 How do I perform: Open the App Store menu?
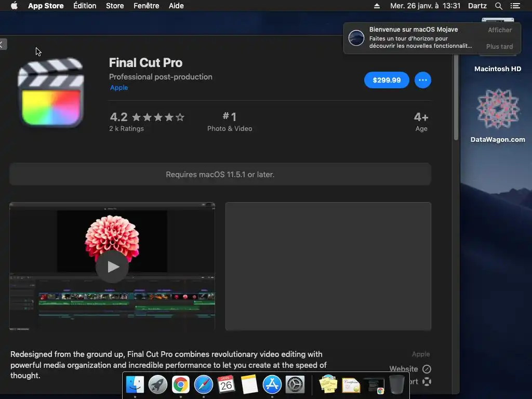click(46, 6)
